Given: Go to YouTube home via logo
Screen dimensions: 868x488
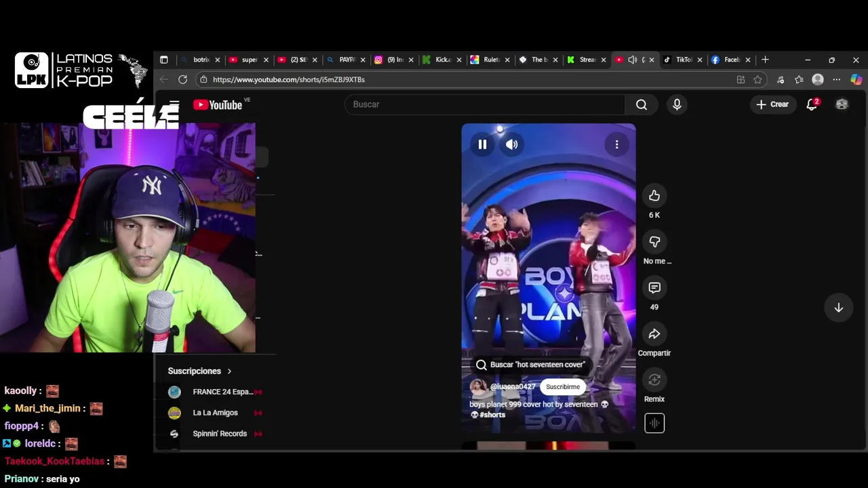Looking at the screenshot, I should pos(218,104).
